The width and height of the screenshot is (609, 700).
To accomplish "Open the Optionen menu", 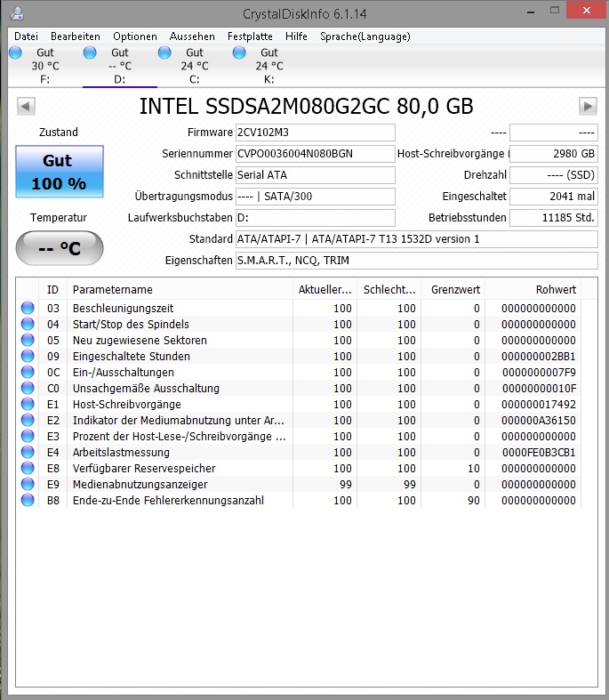I will [x=135, y=36].
